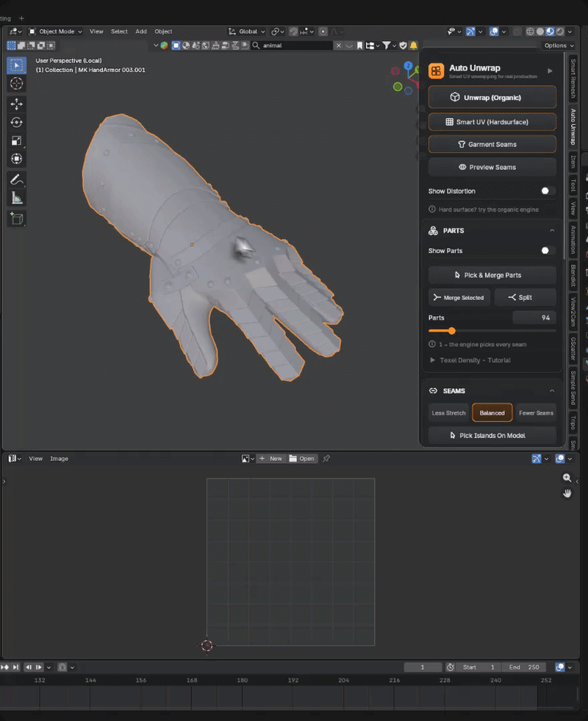
Task: Click the colorful sphere icon in header
Action: pyautogui.click(x=164, y=45)
